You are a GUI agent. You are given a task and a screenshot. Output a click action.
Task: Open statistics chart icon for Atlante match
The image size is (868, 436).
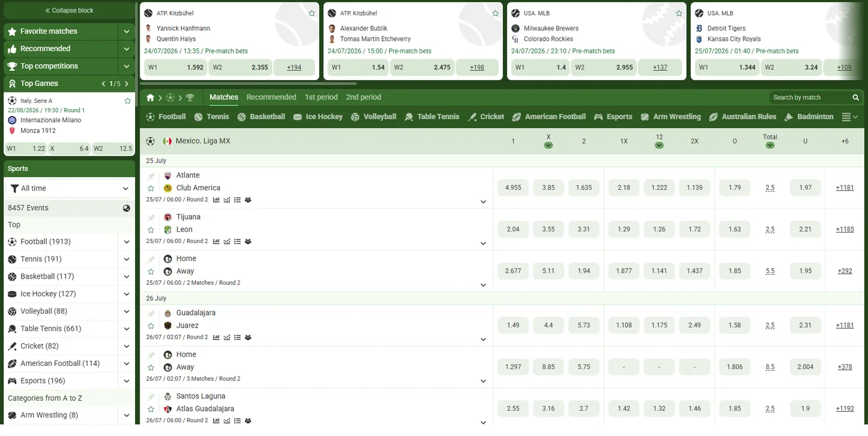tap(216, 200)
